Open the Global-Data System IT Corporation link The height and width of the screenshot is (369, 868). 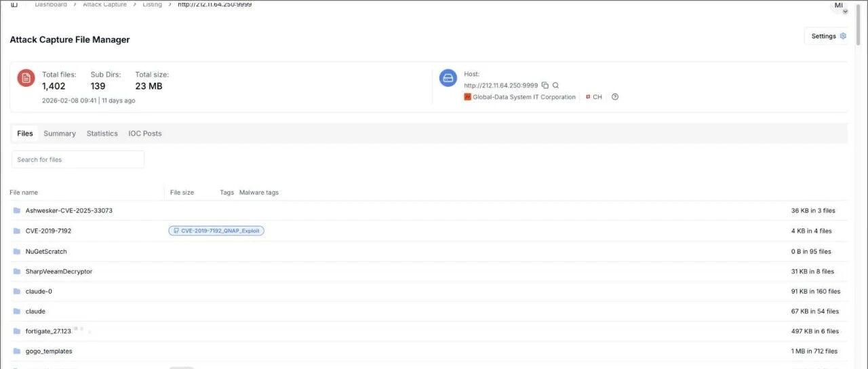coord(524,97)
